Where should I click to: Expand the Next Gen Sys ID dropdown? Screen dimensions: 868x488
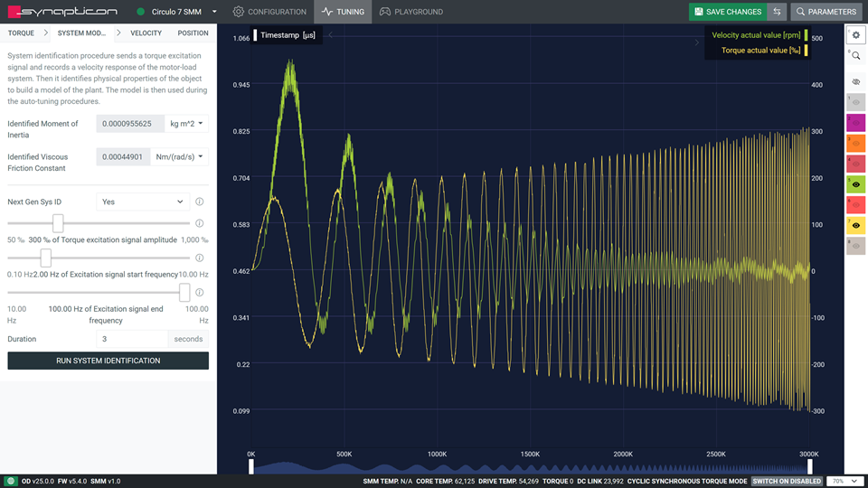[142, 202]
